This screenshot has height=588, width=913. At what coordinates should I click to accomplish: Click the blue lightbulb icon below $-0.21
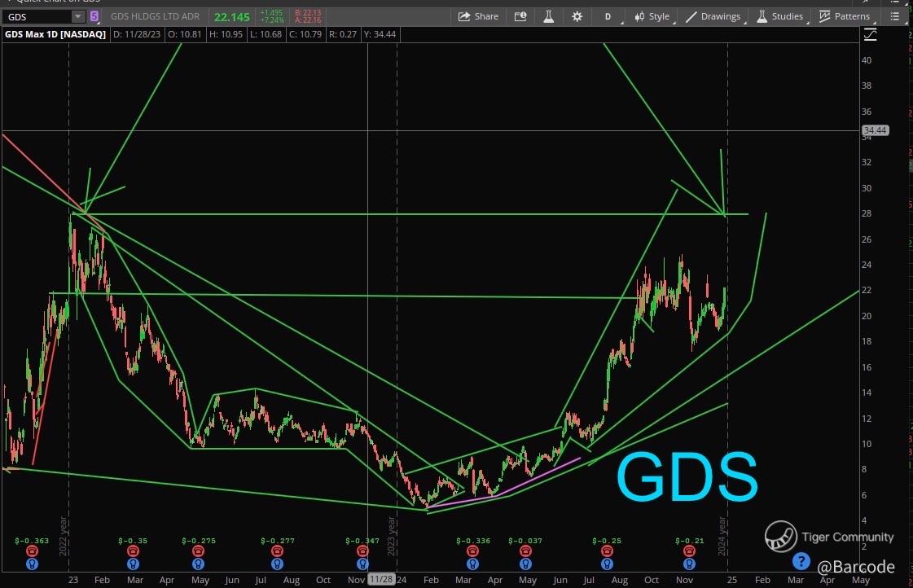pos(689,564)
